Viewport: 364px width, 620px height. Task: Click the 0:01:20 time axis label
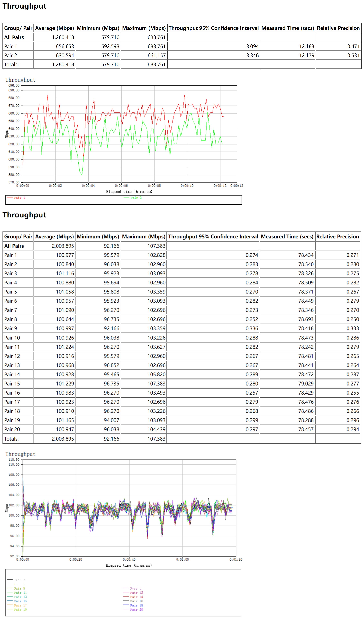[236, 559]
